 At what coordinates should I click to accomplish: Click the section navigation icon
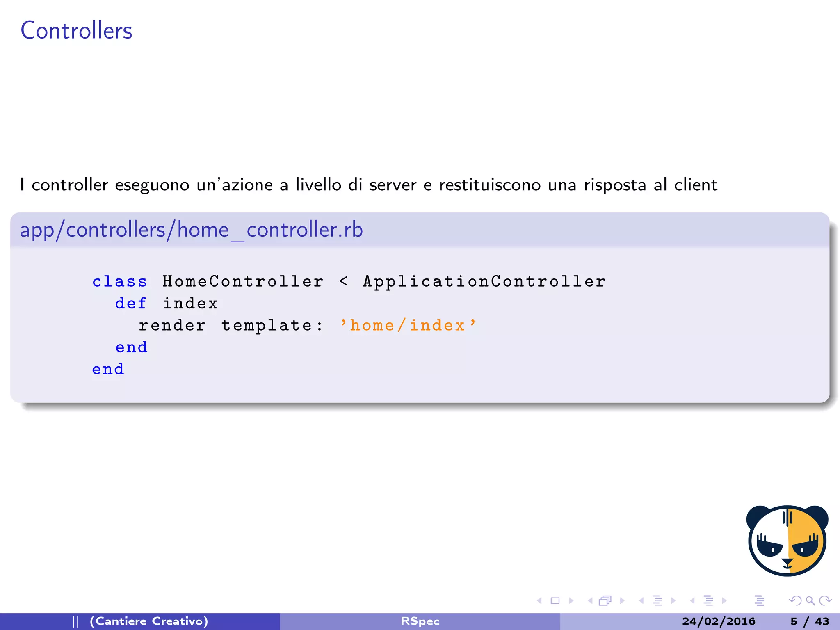click(708, 600)
